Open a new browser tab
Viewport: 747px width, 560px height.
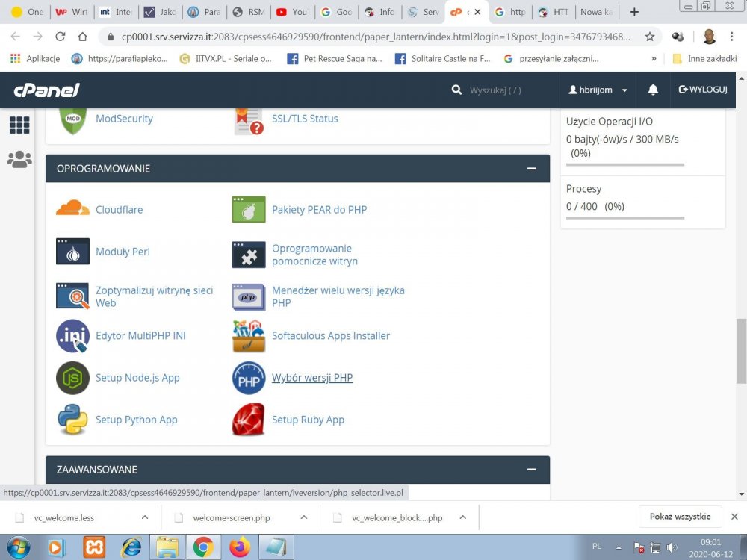click(x=634, y=12)
